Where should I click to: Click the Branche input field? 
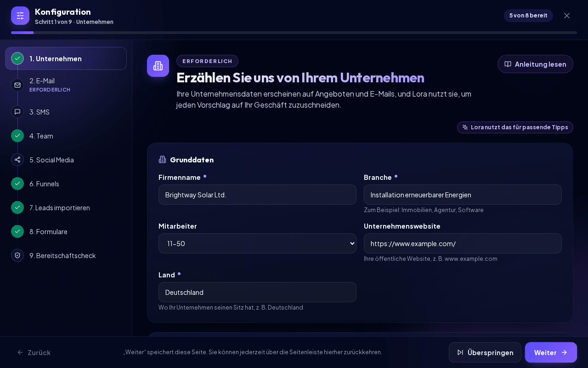point(463,195)
